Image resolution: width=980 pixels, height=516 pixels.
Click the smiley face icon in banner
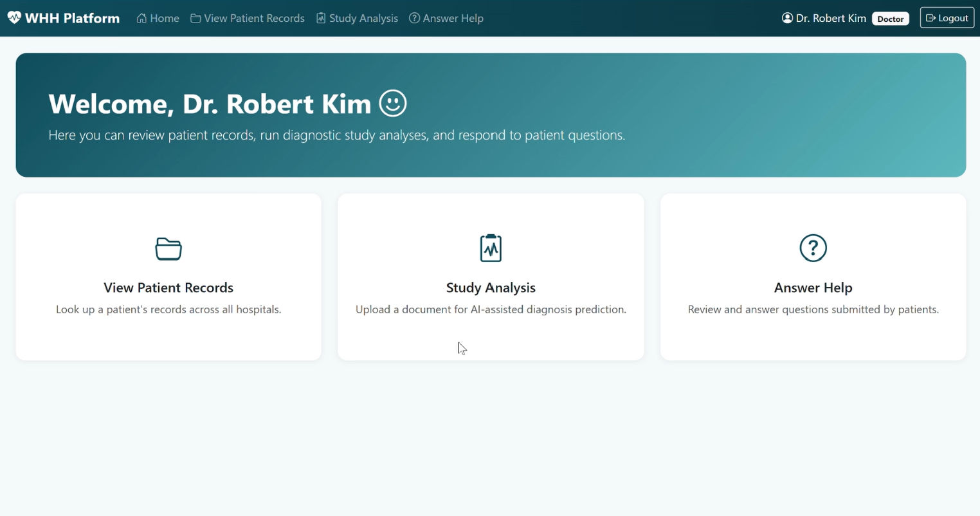[393, 103]
